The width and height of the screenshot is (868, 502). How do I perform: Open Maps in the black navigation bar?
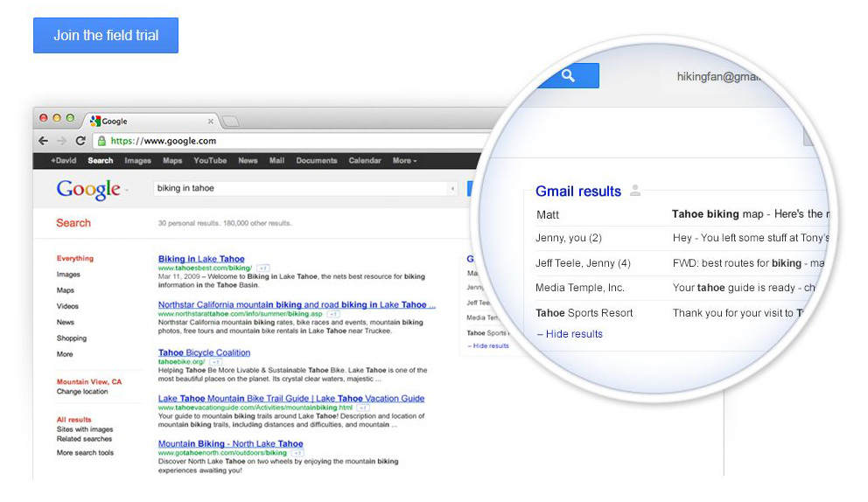point(172,161)
